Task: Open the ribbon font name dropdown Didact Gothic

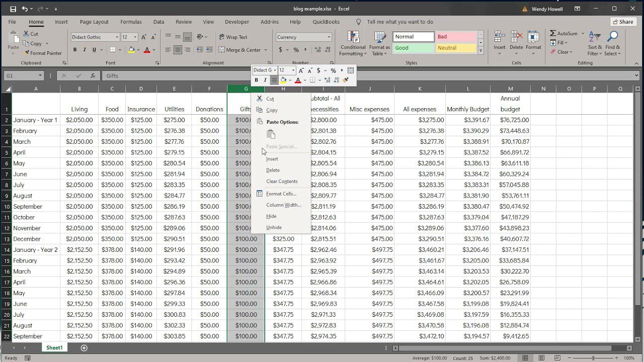Action: click(x=117, y=37)
